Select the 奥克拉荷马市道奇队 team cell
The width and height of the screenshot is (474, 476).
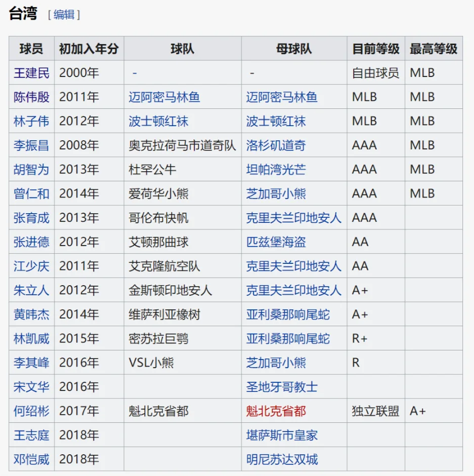click(x=182, y=145)
